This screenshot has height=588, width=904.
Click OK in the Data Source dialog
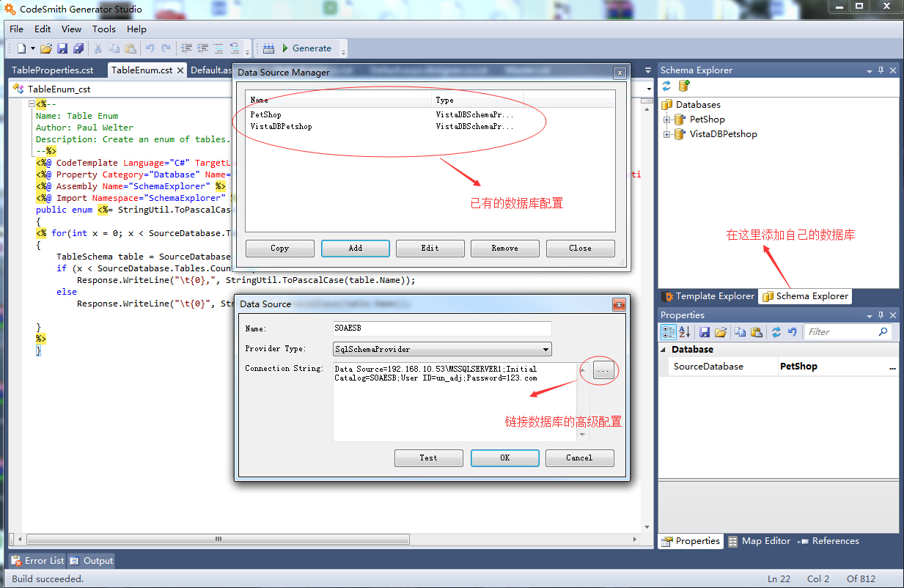coord(505,458)
